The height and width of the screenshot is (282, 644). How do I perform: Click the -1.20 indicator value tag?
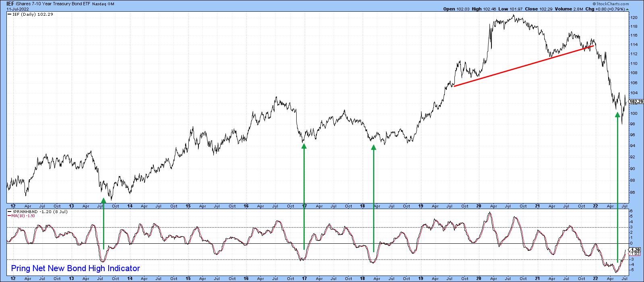click(634, 250)
